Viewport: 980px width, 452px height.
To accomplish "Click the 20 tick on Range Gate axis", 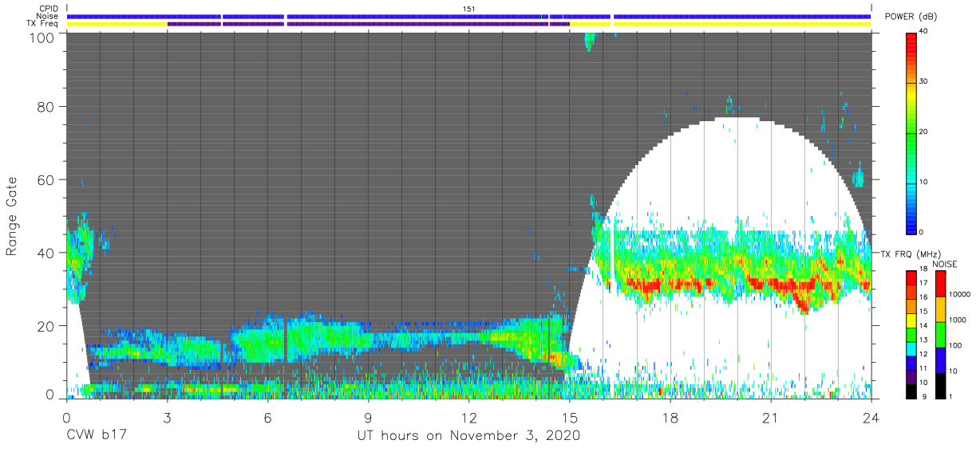I will (47, 325).
